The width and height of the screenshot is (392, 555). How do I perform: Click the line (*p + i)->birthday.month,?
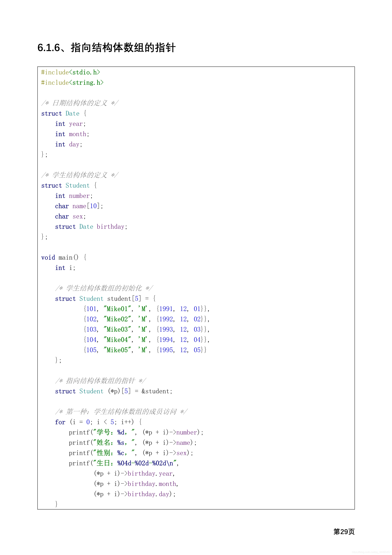click(136, 484)
